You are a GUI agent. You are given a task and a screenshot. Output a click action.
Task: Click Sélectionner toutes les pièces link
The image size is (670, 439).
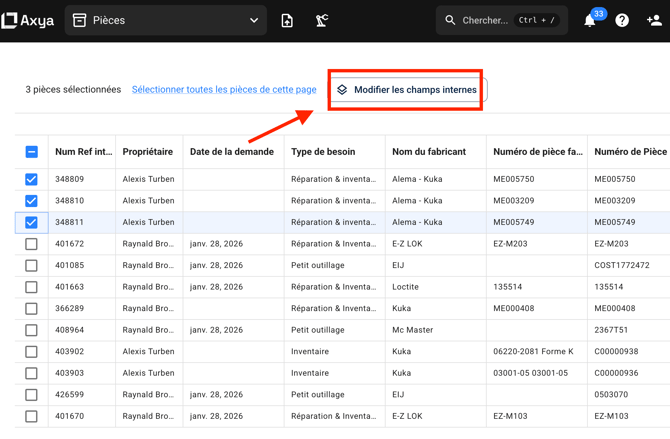point(224,90)
